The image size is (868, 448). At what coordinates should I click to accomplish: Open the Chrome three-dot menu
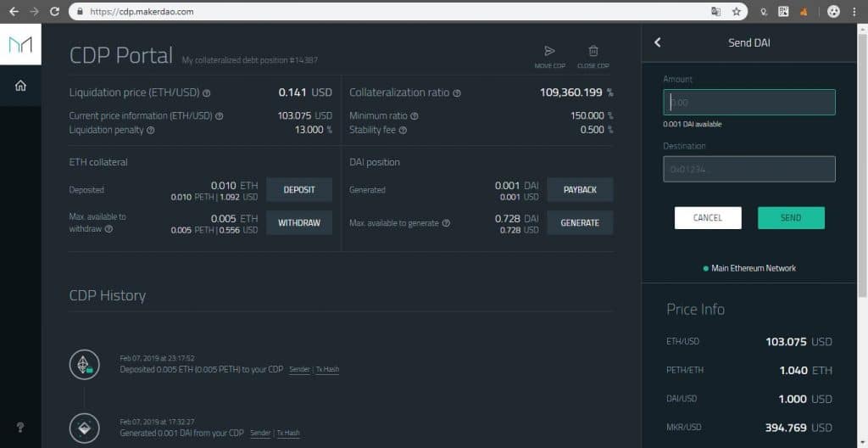tap(854, 11)
